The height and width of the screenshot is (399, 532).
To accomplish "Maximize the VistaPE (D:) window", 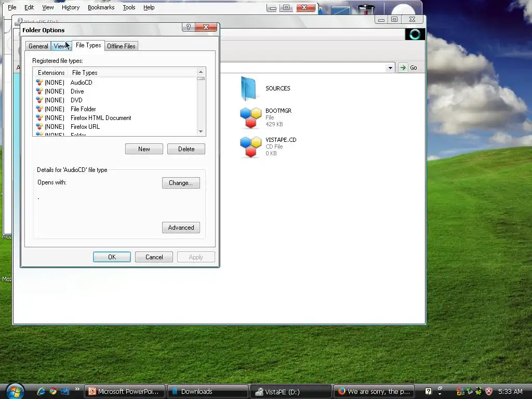I will click(394, 20).
